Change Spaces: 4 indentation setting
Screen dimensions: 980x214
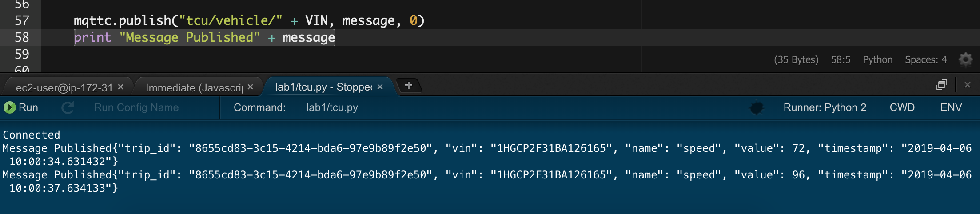926,59
